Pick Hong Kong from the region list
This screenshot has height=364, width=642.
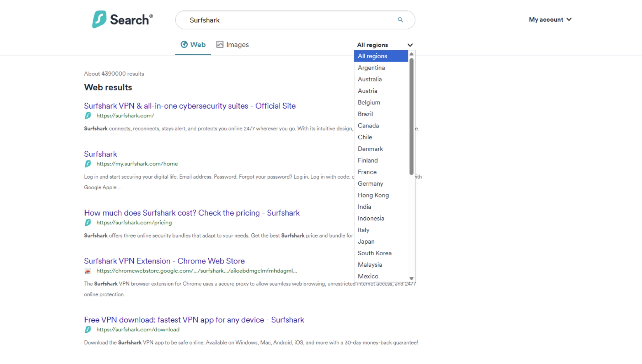[x=381, y=195]
